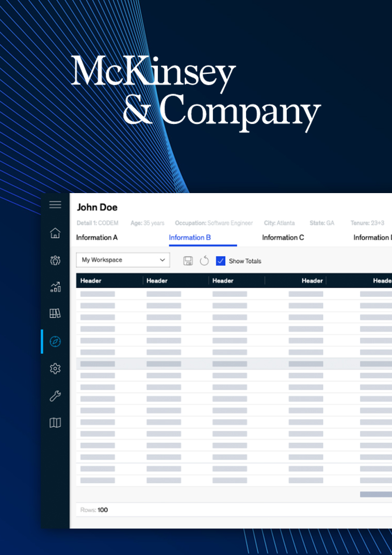Switch to the Information C tab
Viewport: 392px width, 555px height.
coord(283,237)
